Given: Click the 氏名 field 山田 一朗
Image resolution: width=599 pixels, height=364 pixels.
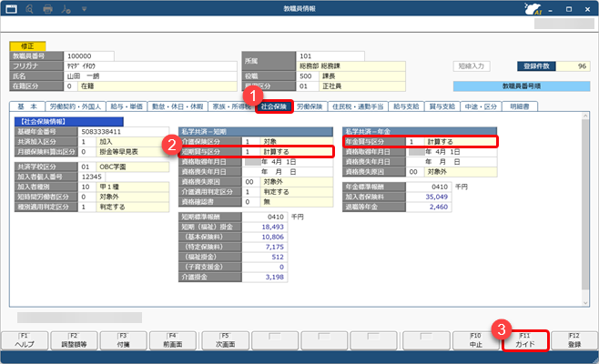Looking at the screenshot, I should click(x=150, y=76).
